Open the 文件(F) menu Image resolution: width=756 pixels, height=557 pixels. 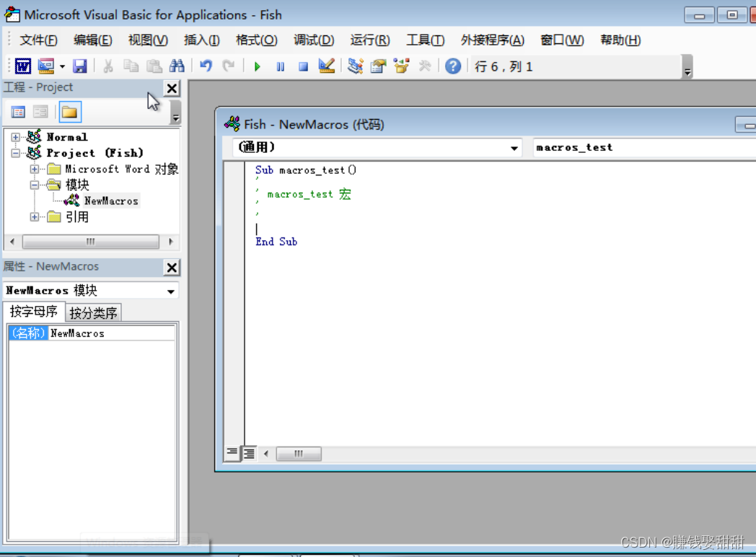38,40
